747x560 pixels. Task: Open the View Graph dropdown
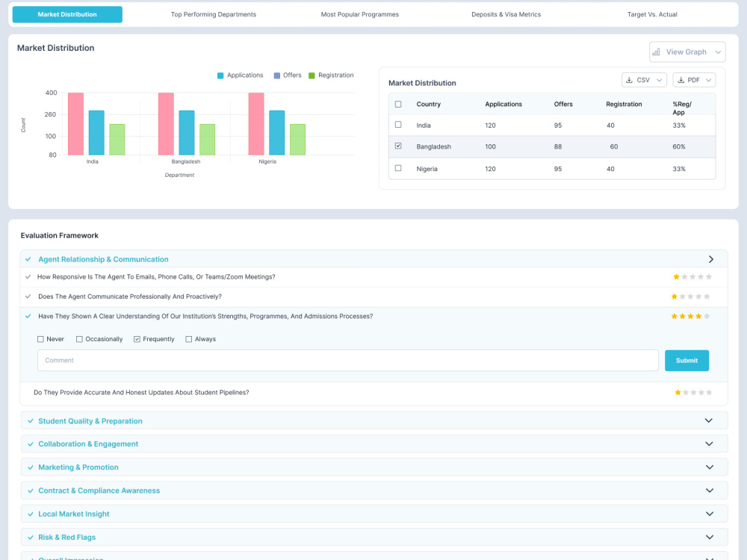coord(687,52)
